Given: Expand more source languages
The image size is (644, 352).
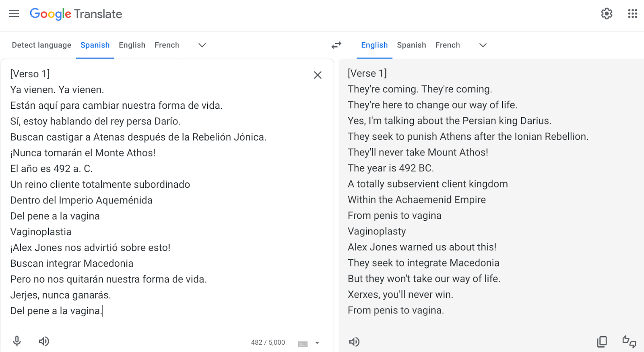Looking at the screenshot, I should coord(202,45).
